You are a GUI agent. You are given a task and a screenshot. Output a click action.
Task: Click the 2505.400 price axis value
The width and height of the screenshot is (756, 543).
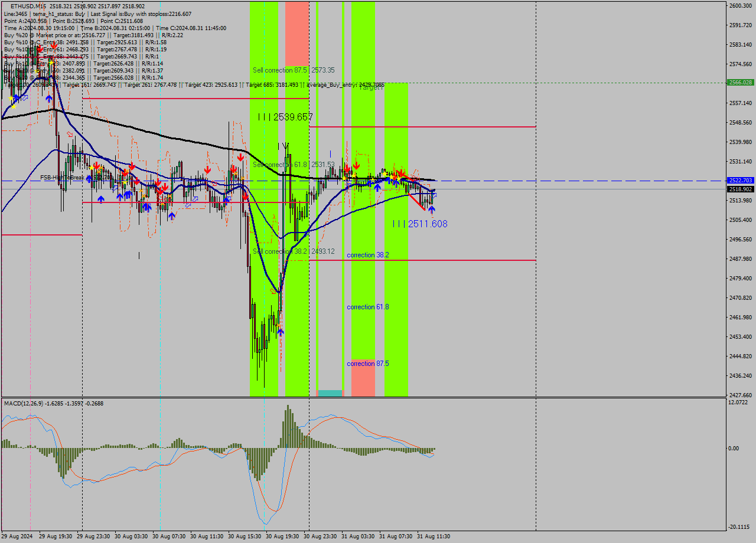tap(741, 220)
